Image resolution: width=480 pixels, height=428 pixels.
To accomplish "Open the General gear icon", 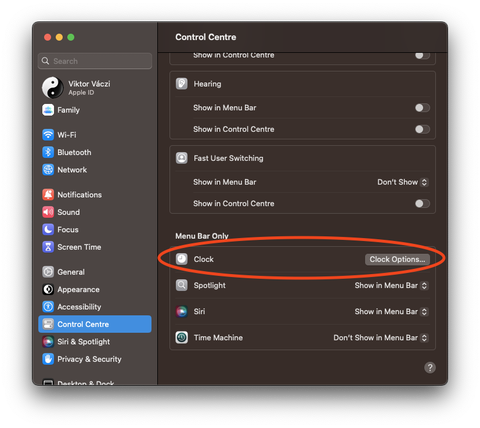I will pos(48,272).
